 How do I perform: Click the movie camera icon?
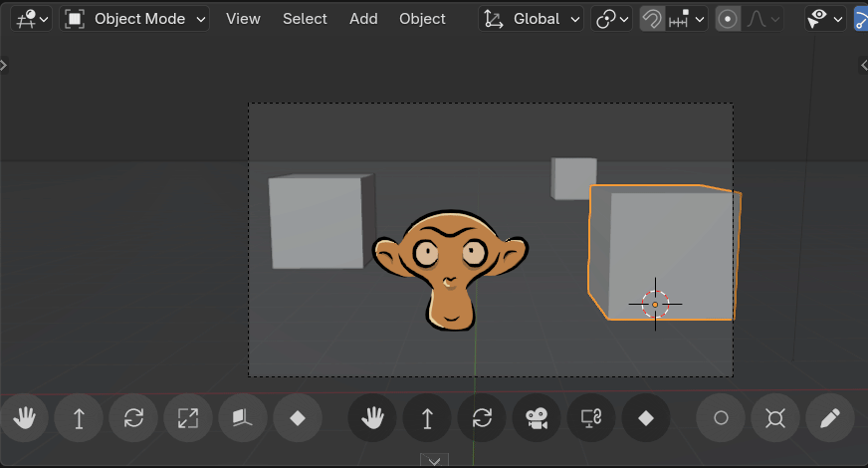coord(537,417)
